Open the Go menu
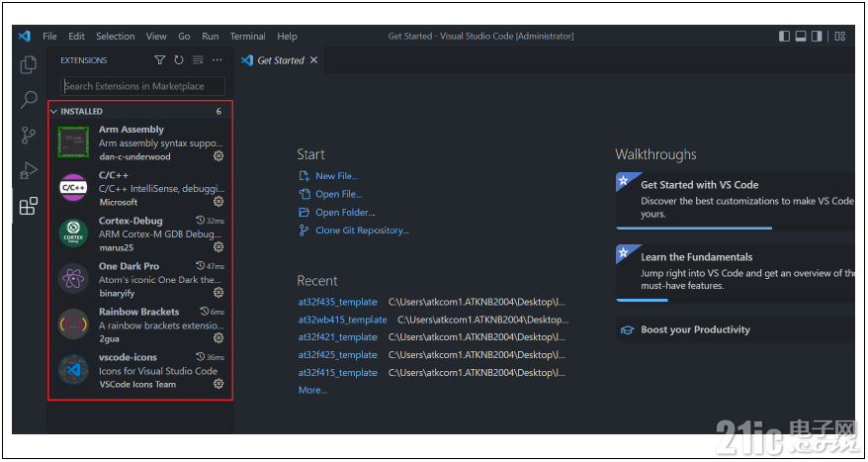Viewport: 868px width, 462px height. click(184, 36)
